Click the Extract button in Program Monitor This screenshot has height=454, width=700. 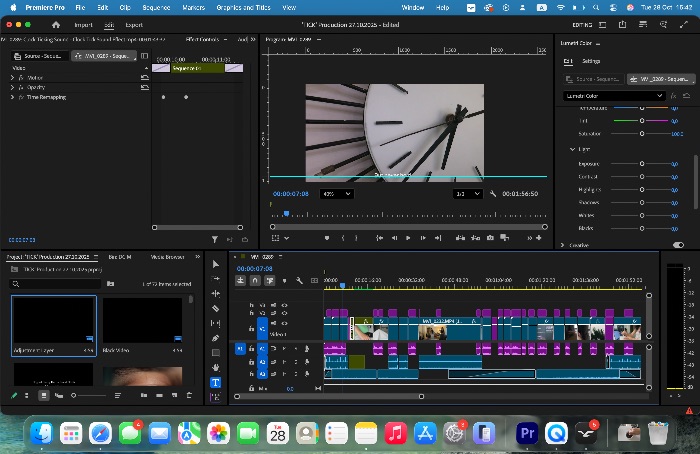click(x=475, y=238)
